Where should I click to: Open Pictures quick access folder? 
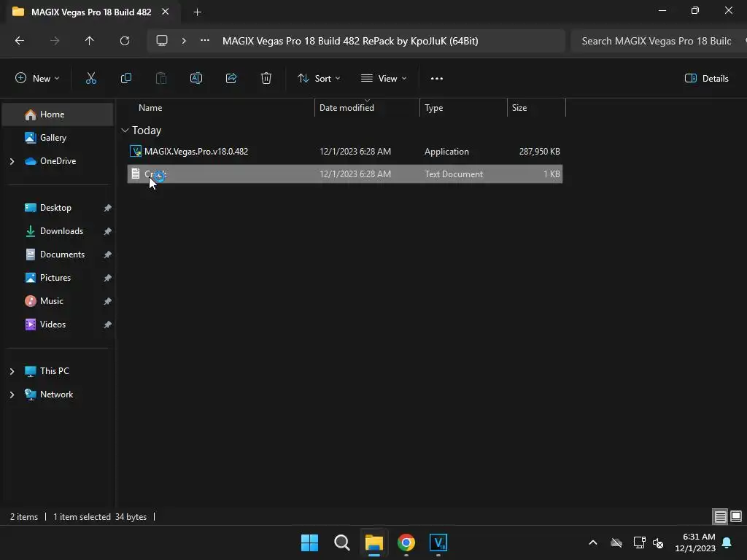click(55, 278)
